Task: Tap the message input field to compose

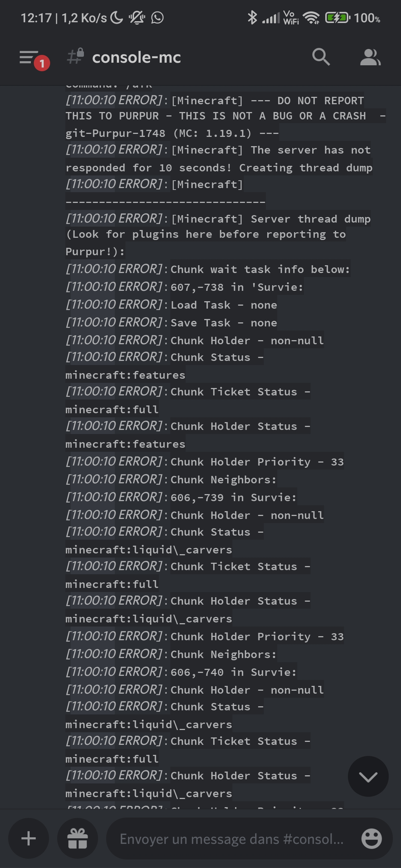Action: (x=230, y=839)
